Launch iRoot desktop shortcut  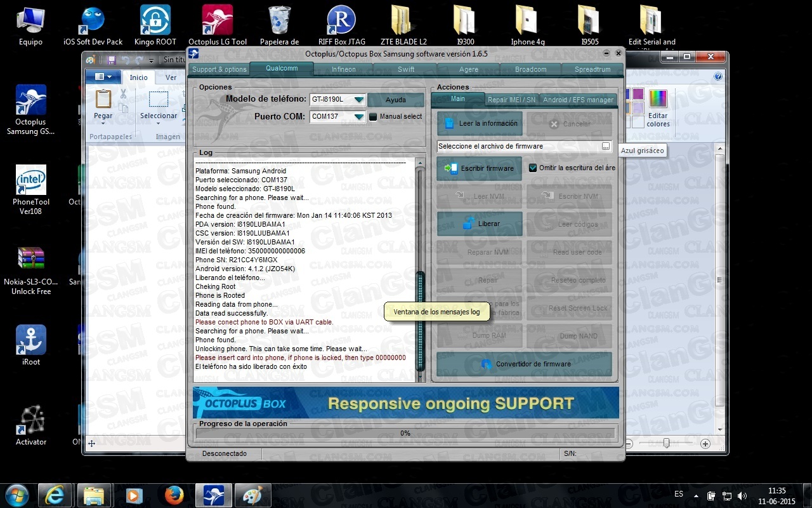click(x=30, y=345)
